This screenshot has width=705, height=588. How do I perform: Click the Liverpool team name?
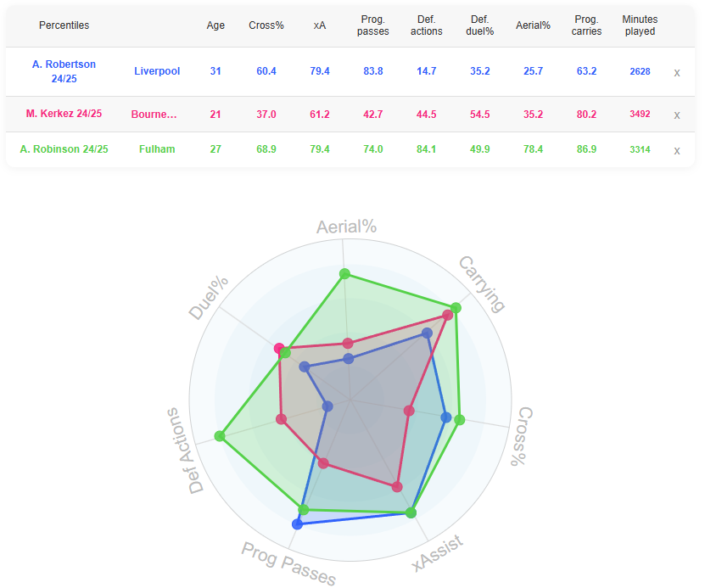click(157, 71)
